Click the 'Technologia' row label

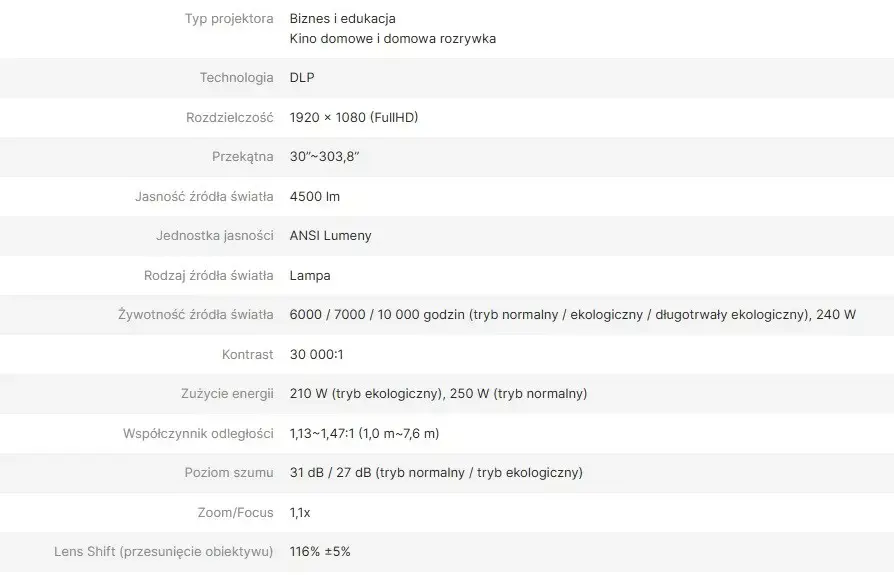coord(236,78)
